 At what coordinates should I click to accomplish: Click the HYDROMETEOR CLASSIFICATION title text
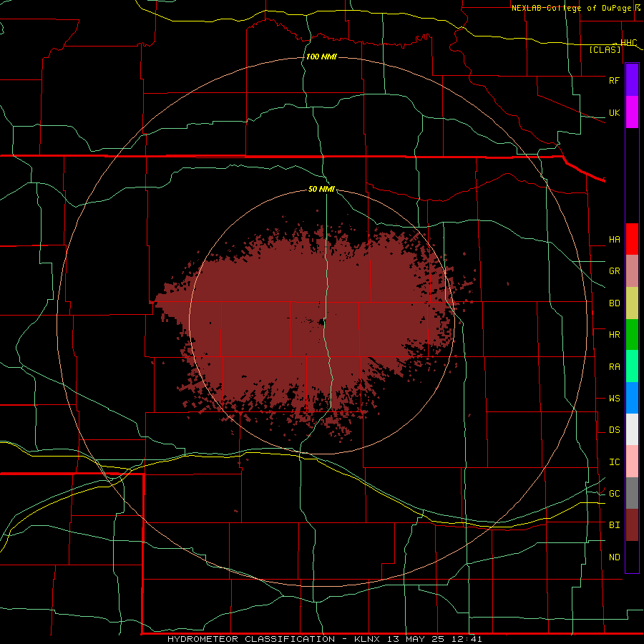(251, 639)
